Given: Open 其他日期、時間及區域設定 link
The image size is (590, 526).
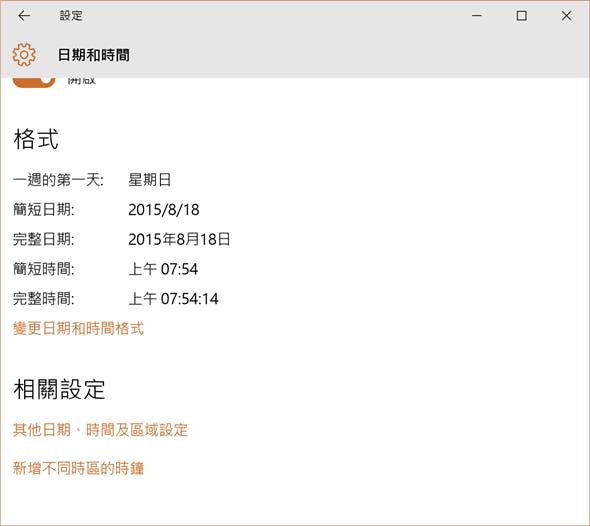Looking at the screenshot, I should (100, 430).
